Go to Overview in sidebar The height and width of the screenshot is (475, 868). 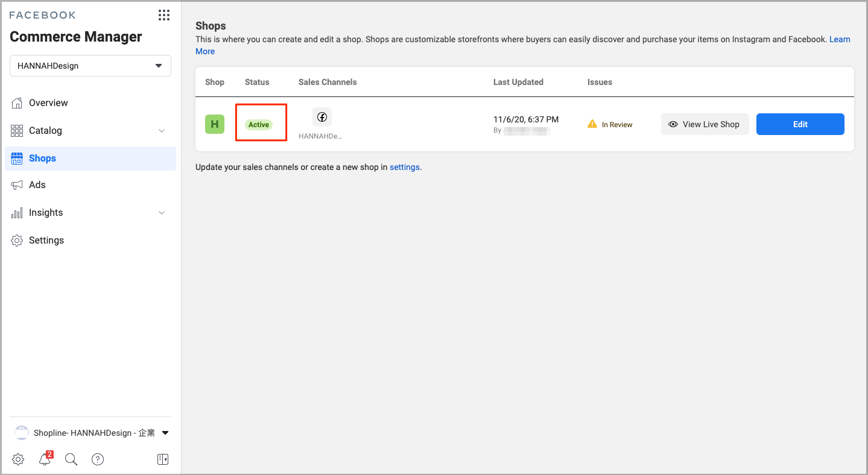90,103
